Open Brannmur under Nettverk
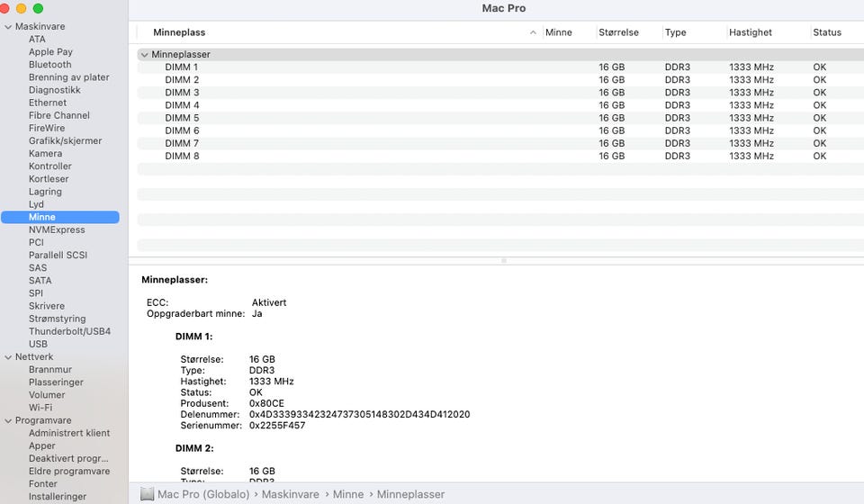Viewport: 864px width, 504px height. point(50,369)
